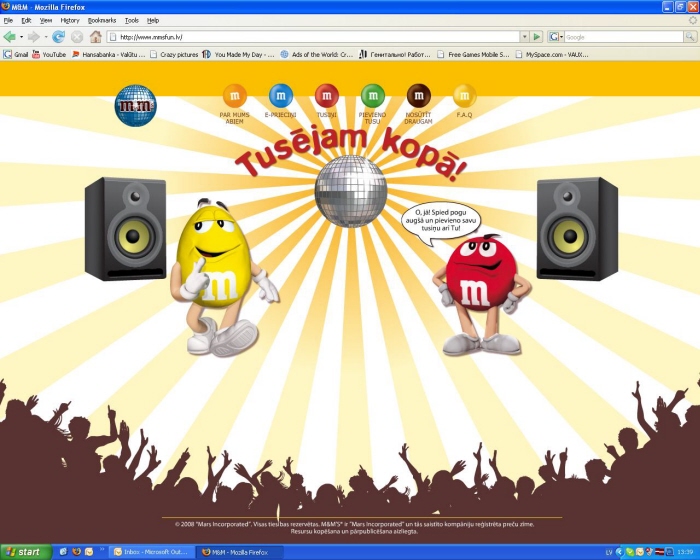Click the page icon in address bar

[113, 37]
